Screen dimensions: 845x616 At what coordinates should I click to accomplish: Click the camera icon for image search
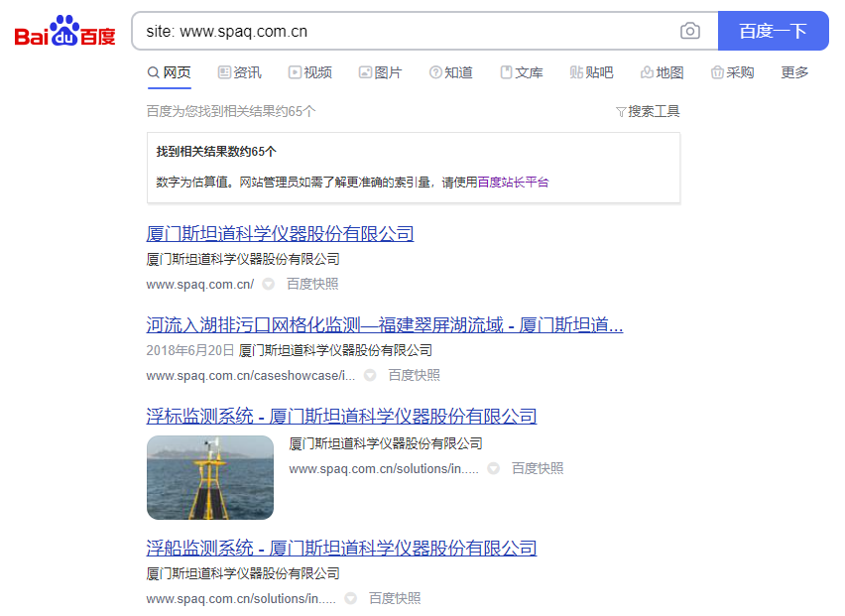pos(690,31)
